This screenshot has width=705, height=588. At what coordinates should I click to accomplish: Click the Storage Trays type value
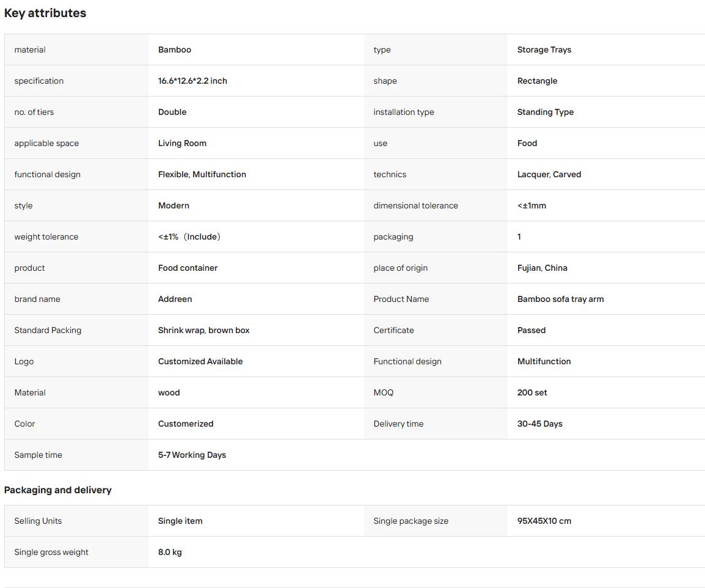coord(544,50)
